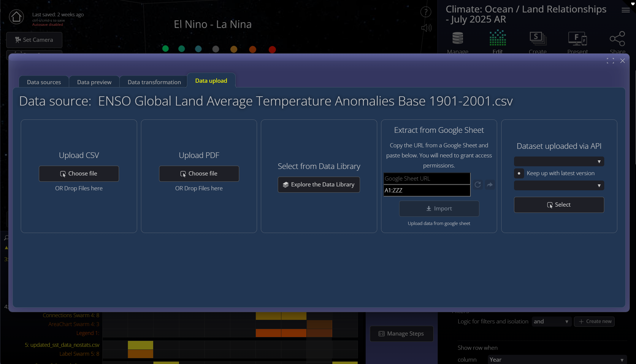Select the Data upload tab

(211, 81)
